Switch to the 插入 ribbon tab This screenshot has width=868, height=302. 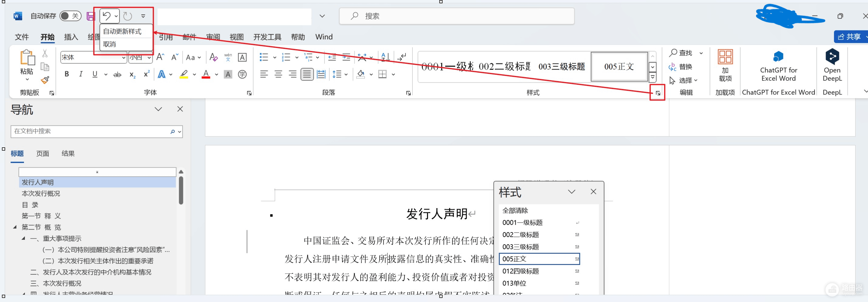coord(71,37)
